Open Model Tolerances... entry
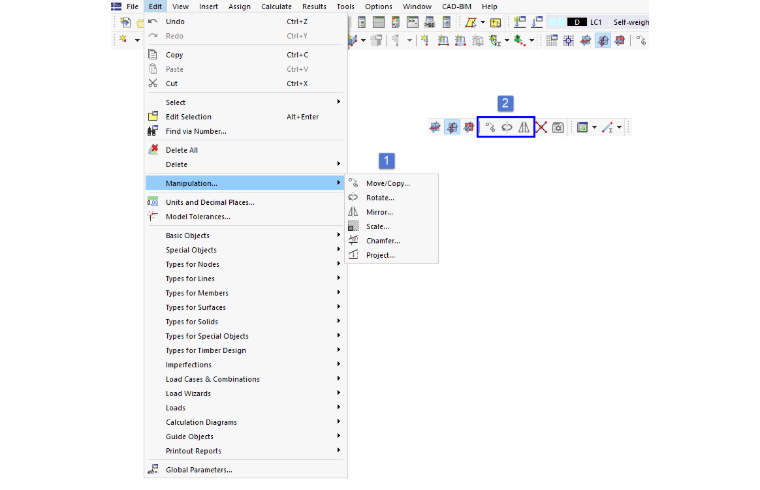 244,217
